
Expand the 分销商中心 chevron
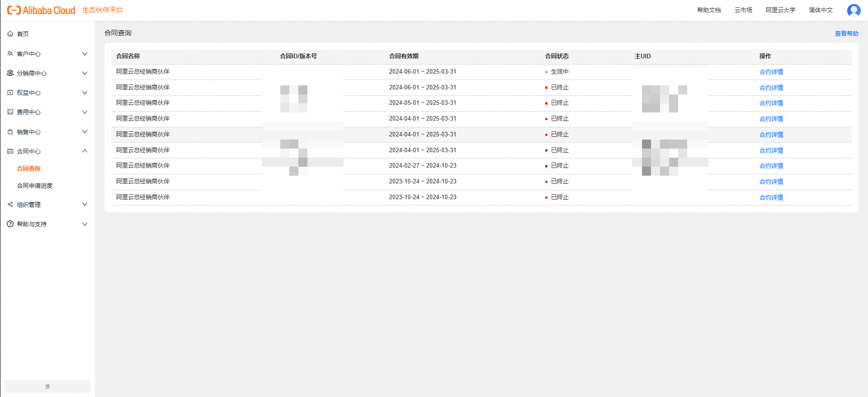[x=85, y=73]
